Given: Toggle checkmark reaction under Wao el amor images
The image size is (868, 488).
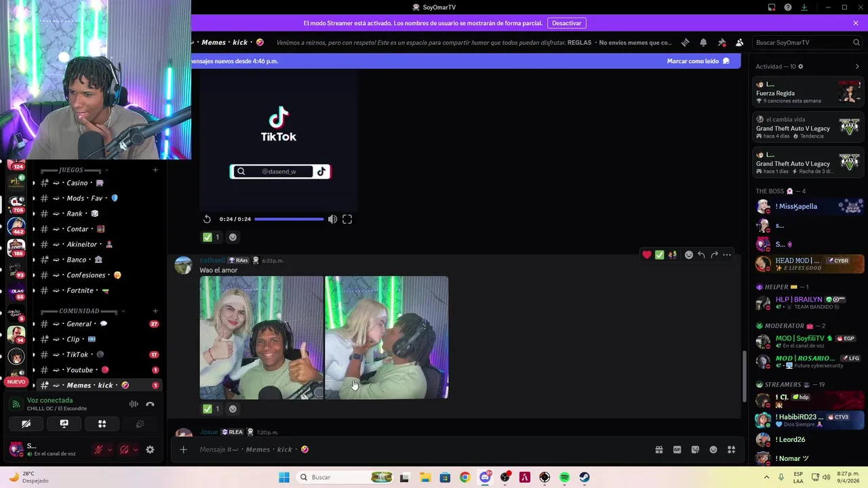Looking at the screenshot, I should (211, 409).
